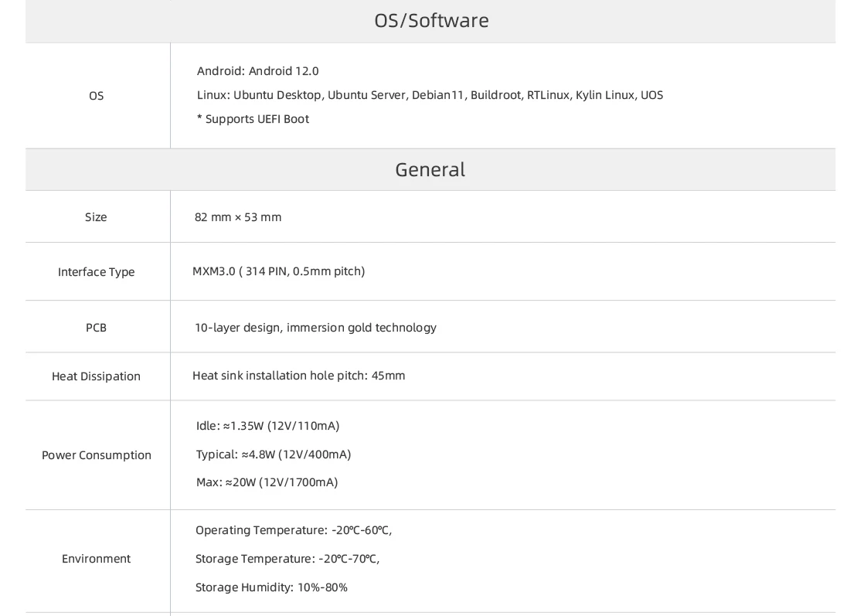Click the 82 mm × 53 mm value
The image size is (864, 616).
tap(238, 217)
